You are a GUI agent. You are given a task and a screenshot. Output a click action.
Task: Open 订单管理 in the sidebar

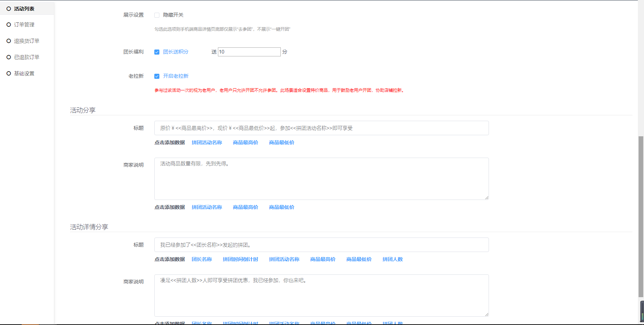24,25
